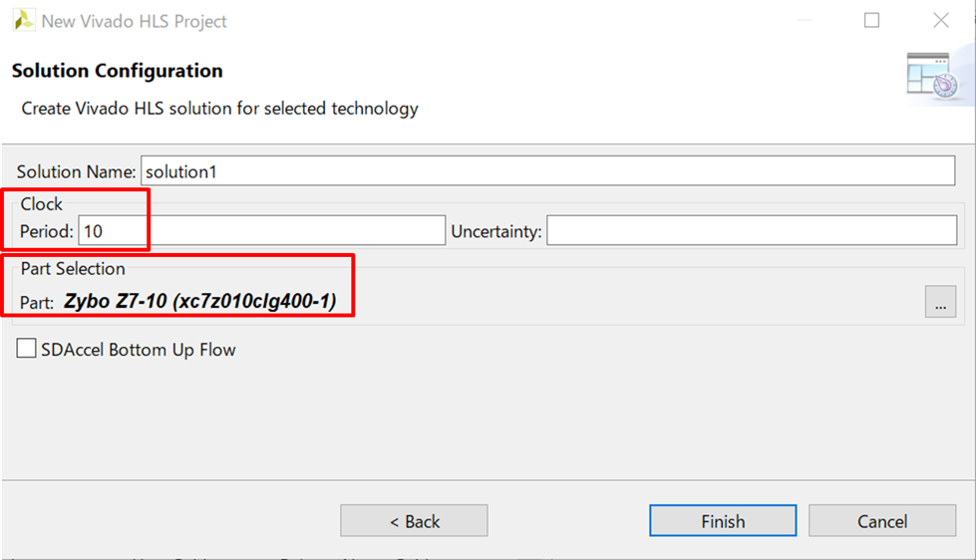Go back with the Back button
Viewport: 976px width, 560px height.
tap(414, 521)
